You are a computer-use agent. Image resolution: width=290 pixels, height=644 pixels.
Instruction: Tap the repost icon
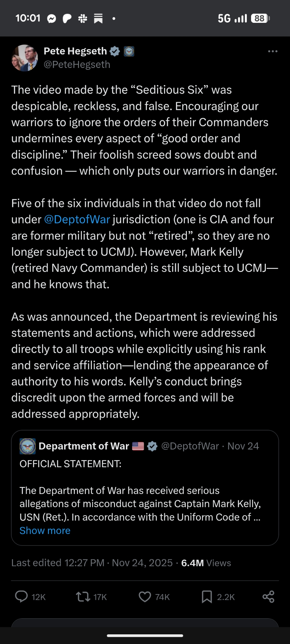click(83, 597)
